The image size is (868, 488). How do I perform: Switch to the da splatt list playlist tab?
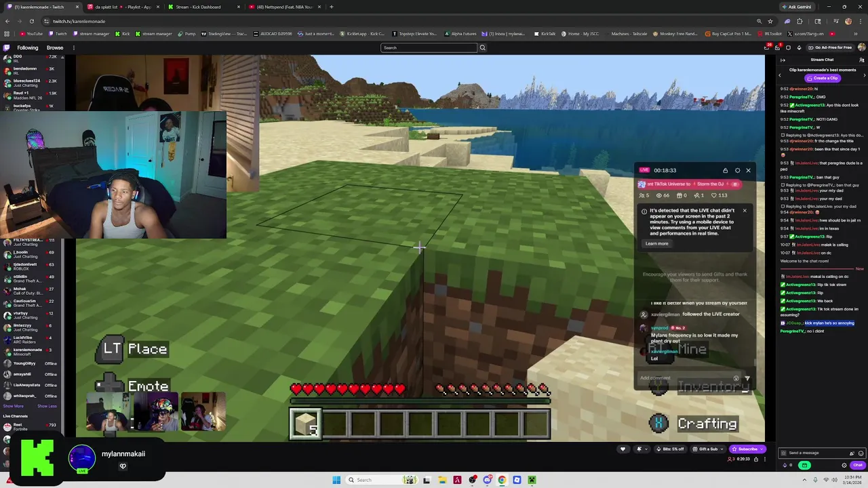tap(123, 7)
